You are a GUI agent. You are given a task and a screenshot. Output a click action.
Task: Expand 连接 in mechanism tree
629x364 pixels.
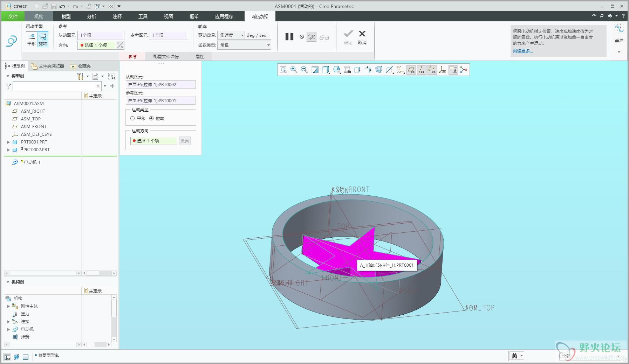8,322
